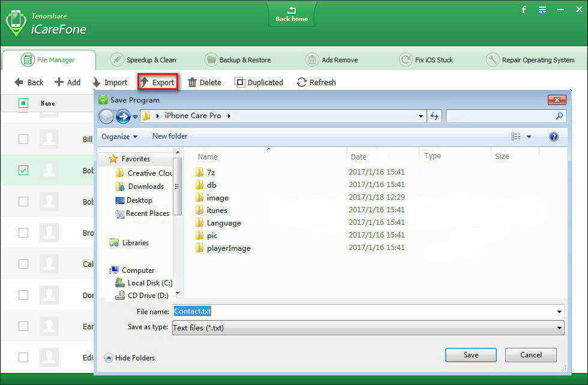Select Favorites in navigation pane
Viewport: 588px width, 385px height.
coord(130,159)
